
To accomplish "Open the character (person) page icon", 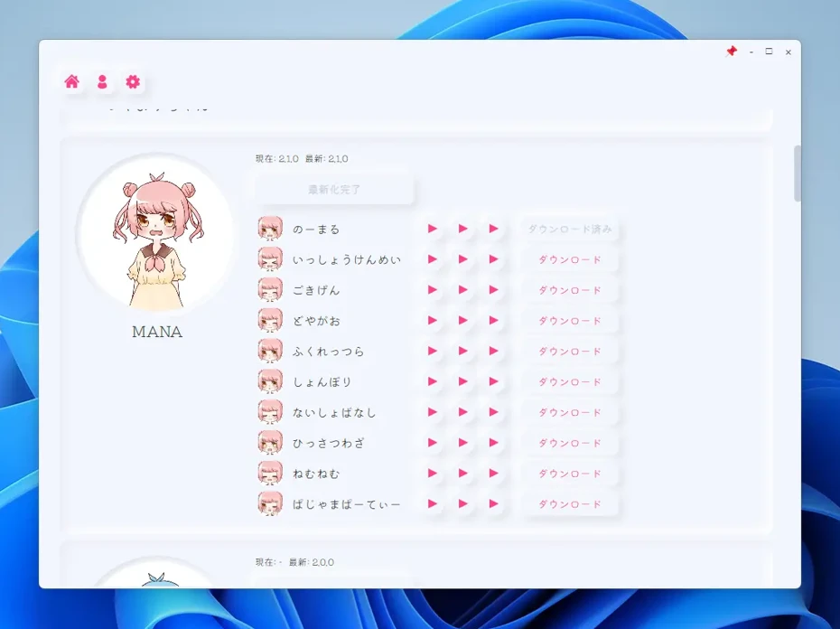I will [102, 81].
